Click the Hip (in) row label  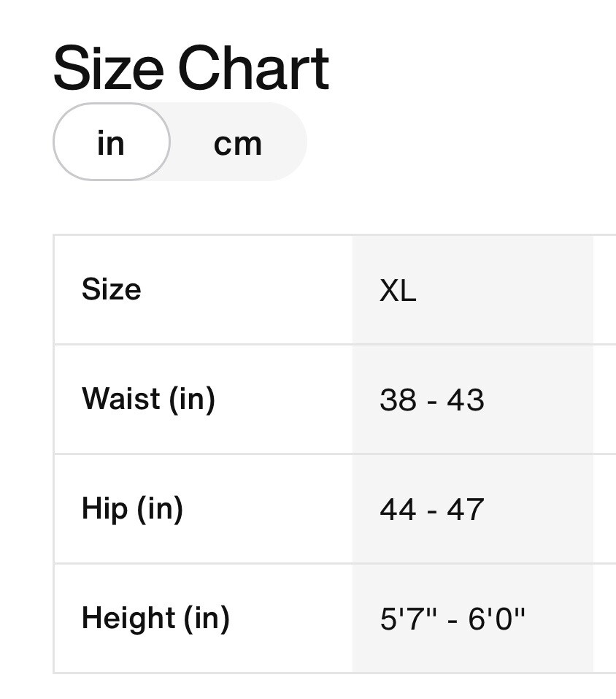(133, 508)
